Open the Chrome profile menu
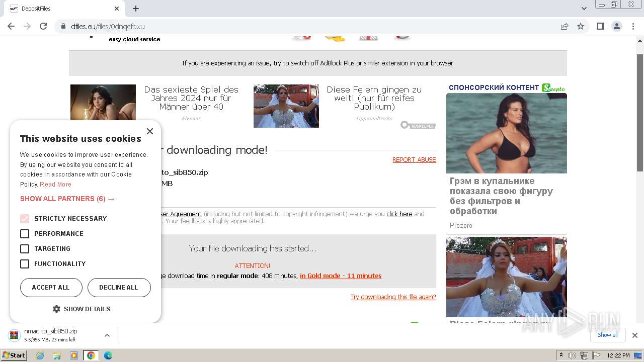The height and width of the screenshot is (362, 644). tap(616, 26)
